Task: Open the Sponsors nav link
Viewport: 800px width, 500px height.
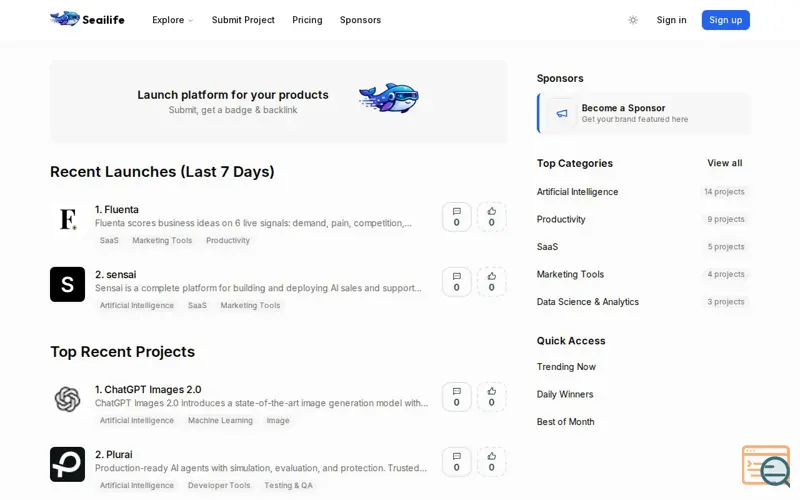Action: [360, 20]
